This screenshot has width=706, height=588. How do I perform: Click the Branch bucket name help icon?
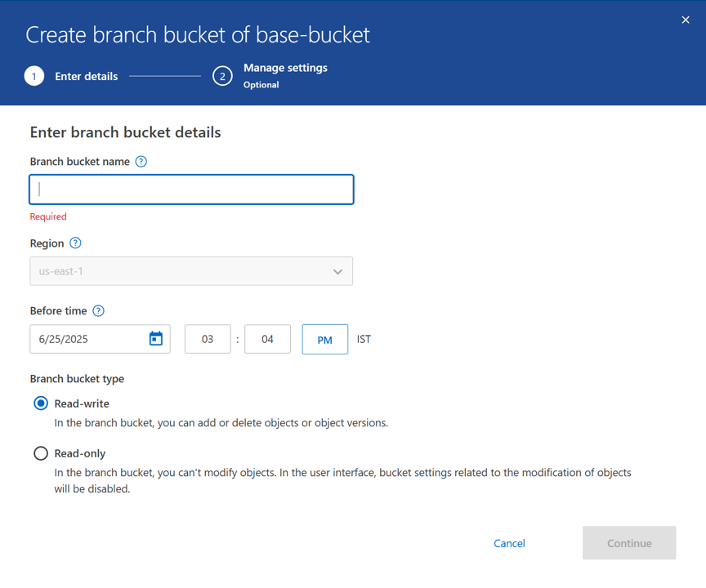pos(141,162)
